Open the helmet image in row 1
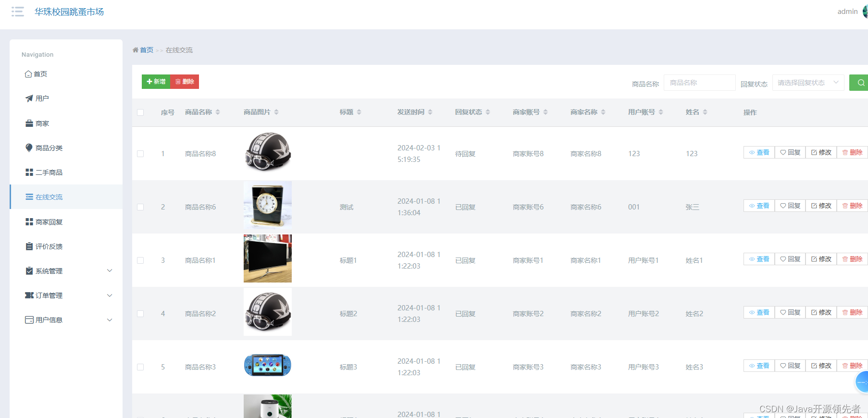 (x=268, y=152)
